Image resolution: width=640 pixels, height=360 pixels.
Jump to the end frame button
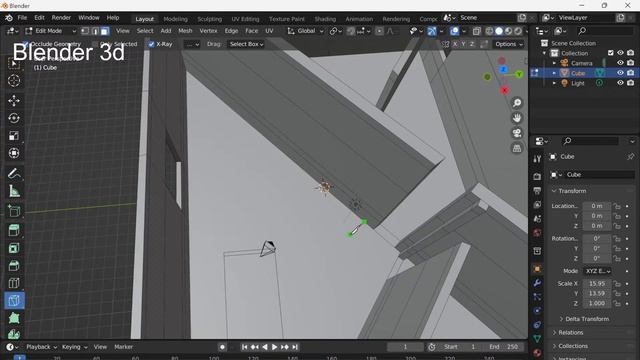[x=295, y=347]
